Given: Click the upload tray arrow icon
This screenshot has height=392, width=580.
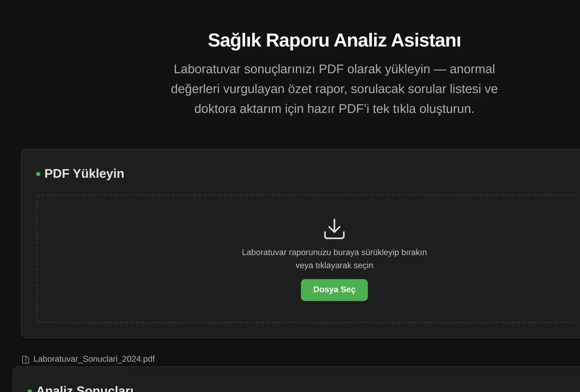Looking at the screenshot, I should coord(334,229).
